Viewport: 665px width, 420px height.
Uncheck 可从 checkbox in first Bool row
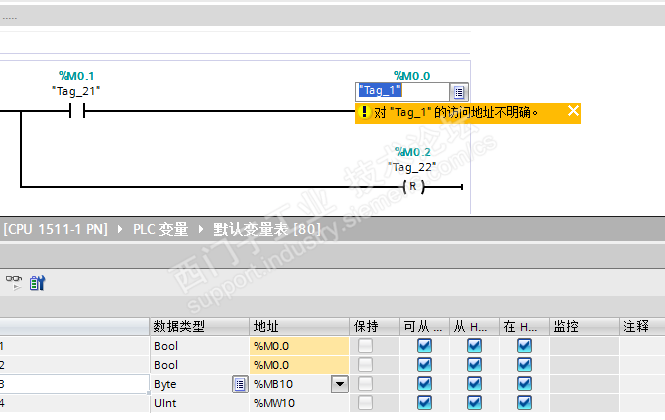[424, 346]
